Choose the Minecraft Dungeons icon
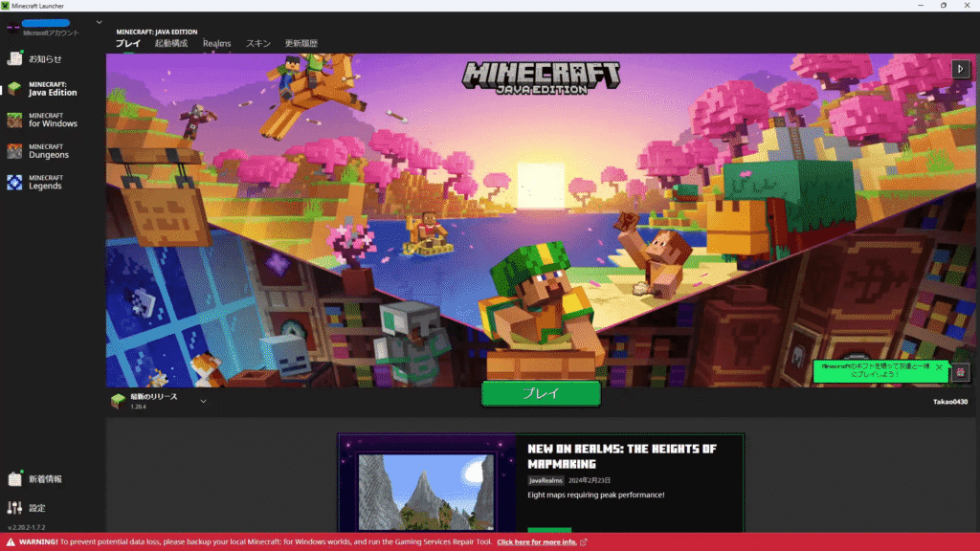Image resolution: width=980 pixels, height=551 pixels. [14, 151]
